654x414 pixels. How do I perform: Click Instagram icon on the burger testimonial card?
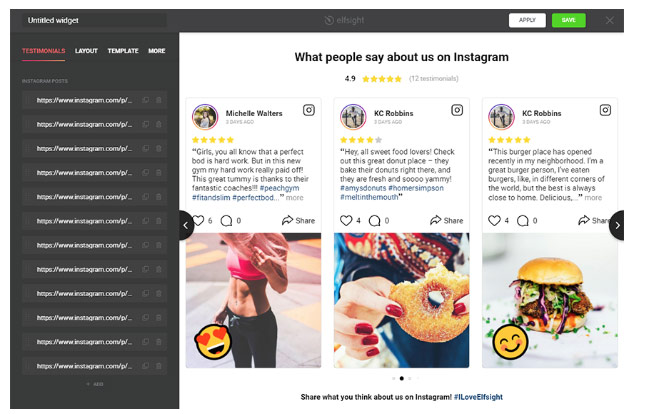pos(605,110)
